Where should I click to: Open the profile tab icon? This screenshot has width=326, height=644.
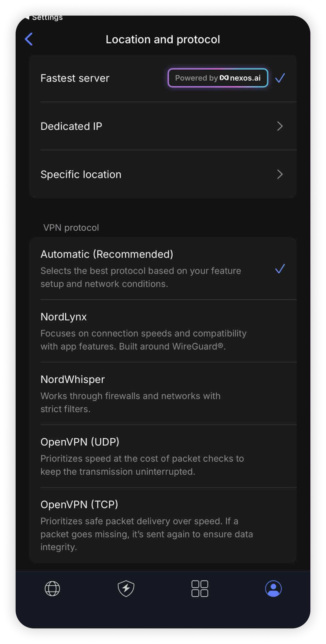(273, 588)
